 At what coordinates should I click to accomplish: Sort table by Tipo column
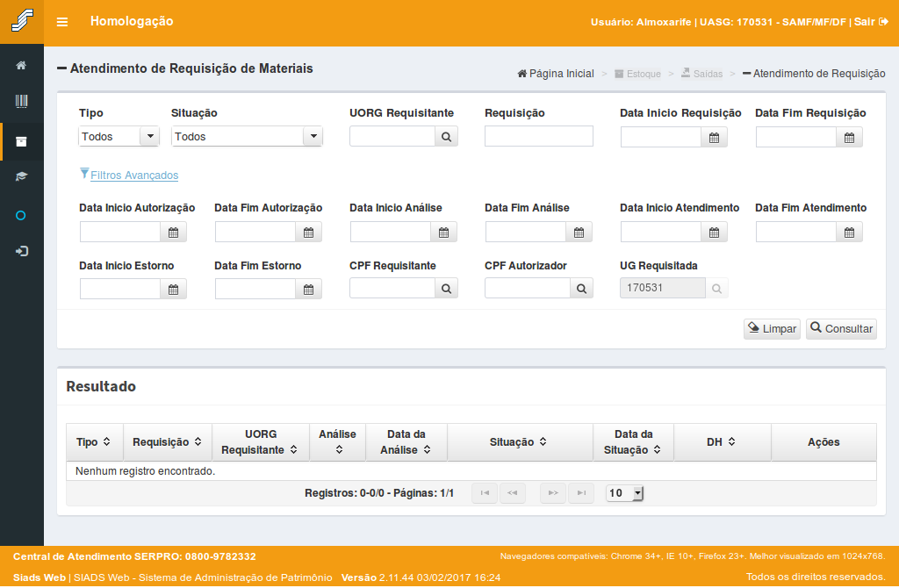click(x=94, y=441)
